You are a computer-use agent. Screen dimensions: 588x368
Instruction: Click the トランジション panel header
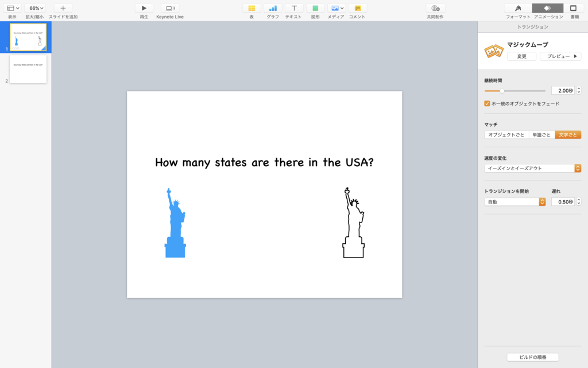pyautogui.click(x=532, y=26)
